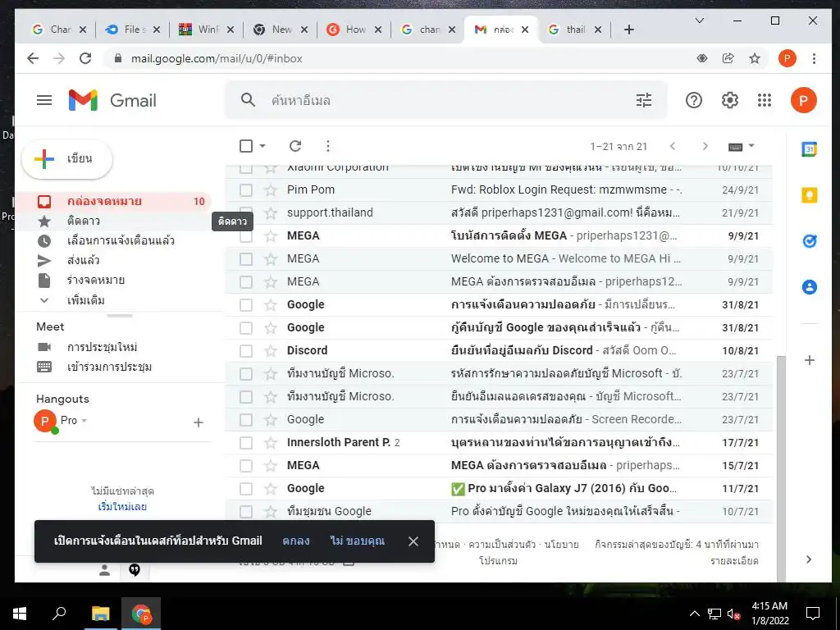840x630 pixels.
Task: Open Windows Start menu
Action: pos(20,614)
